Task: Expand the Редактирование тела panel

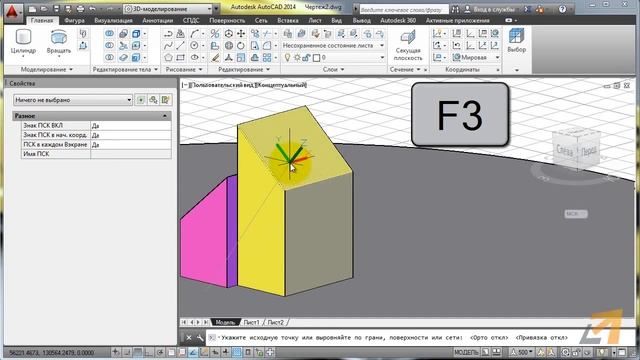Action: (125, 69)
